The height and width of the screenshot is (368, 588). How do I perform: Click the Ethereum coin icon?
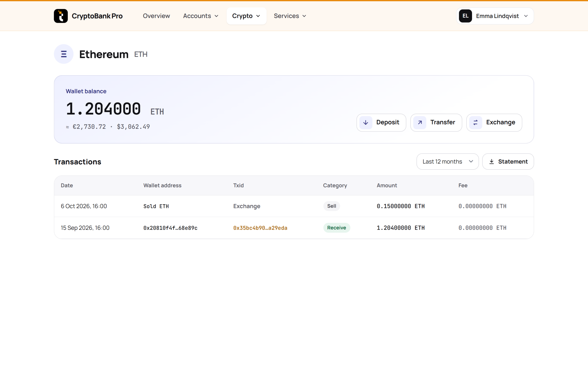pyautogui.click(x=64, y=54)
